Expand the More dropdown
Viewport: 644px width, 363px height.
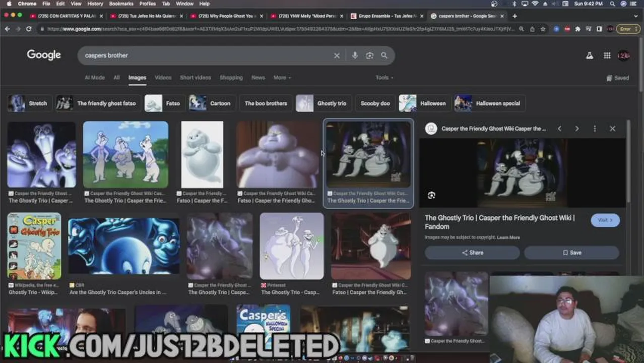point(282,78)
